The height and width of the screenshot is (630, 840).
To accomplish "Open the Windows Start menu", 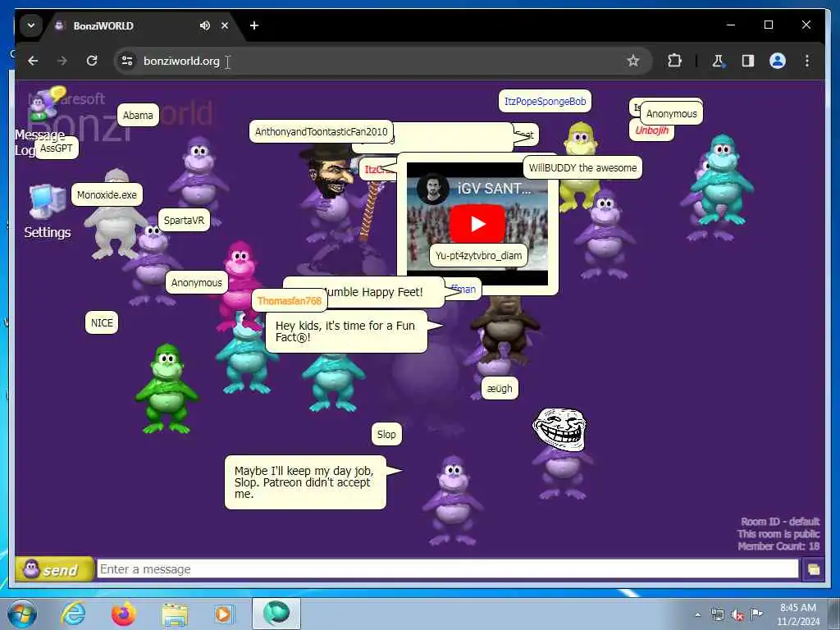I will pos(22,614).
